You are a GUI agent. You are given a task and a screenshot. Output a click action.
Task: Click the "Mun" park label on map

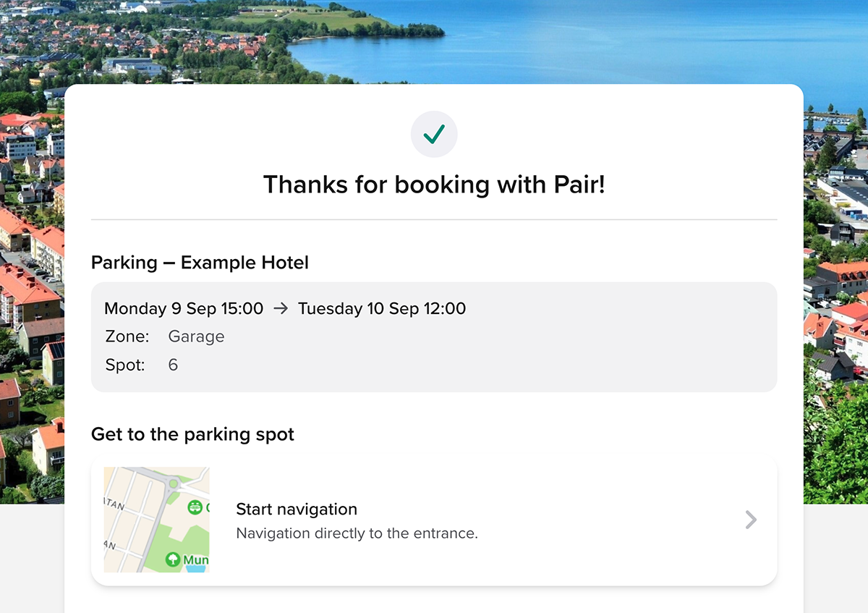point(195,560)
